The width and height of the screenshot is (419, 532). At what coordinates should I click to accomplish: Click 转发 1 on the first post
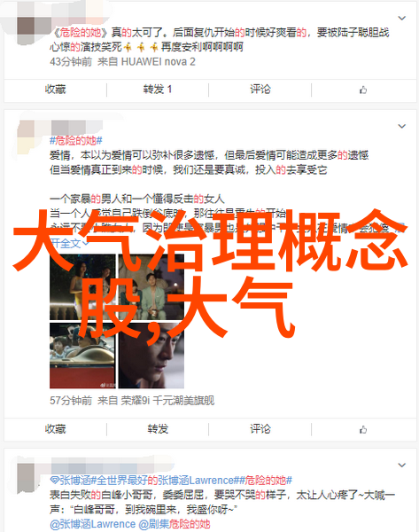coord(158,90)
